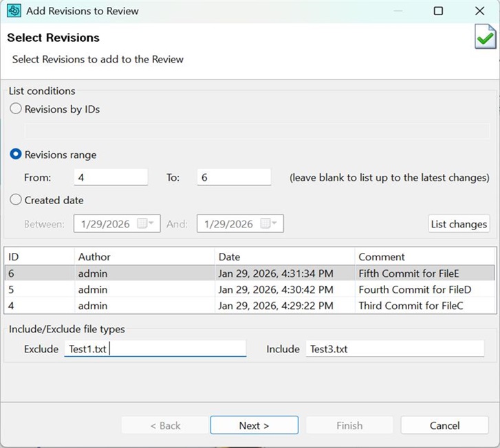Image resolution: width=500 pixels, height=448 pixels.
Task: Sort by the Author column header
Action: pyautogui.click(x=144, y=256)
